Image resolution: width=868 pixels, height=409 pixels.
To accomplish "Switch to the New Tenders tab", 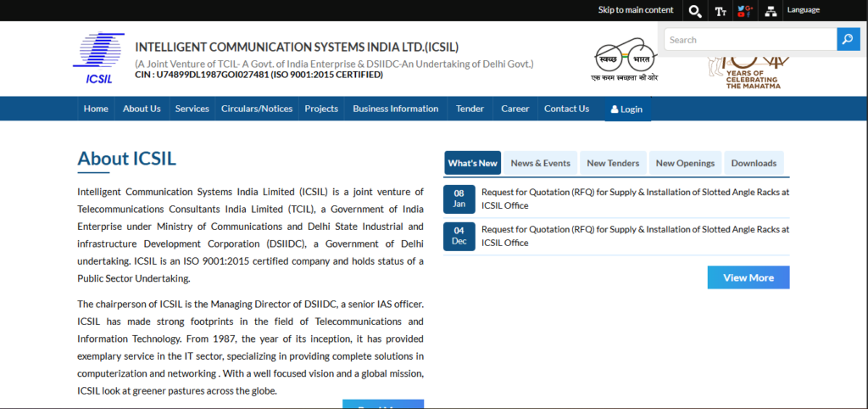I will tap(613, 163).
